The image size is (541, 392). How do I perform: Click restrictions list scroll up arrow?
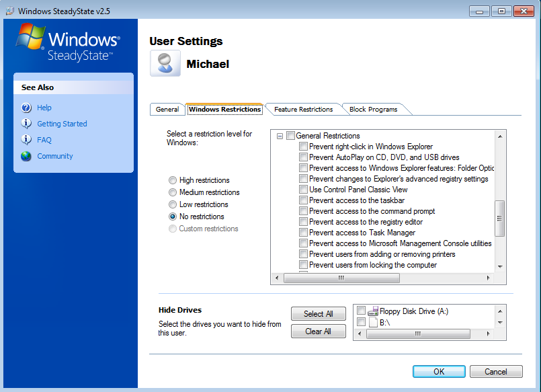[500, 136]
